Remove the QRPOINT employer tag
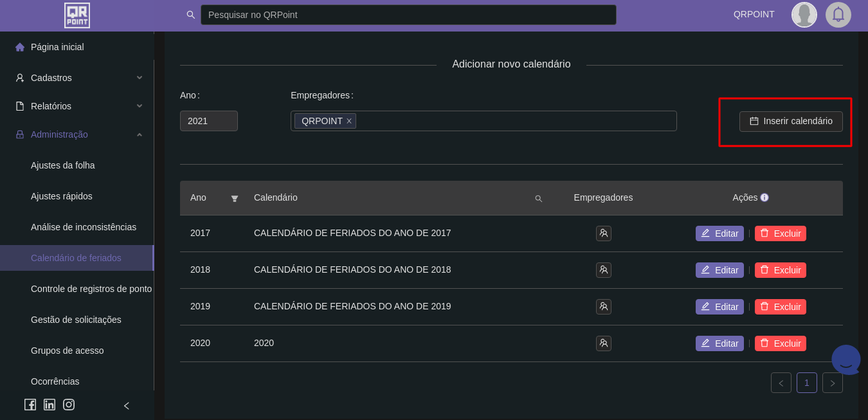868x420 pixels. (349, 121)
